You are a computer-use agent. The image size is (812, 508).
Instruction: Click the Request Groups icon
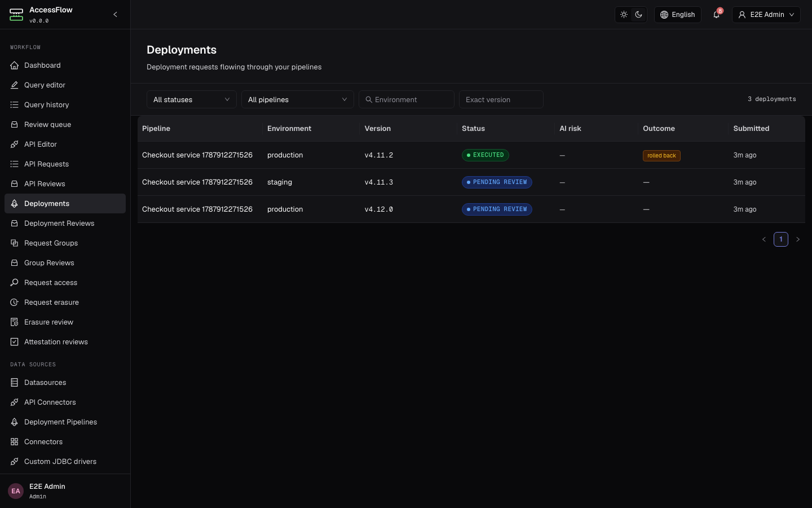[15, 243]
